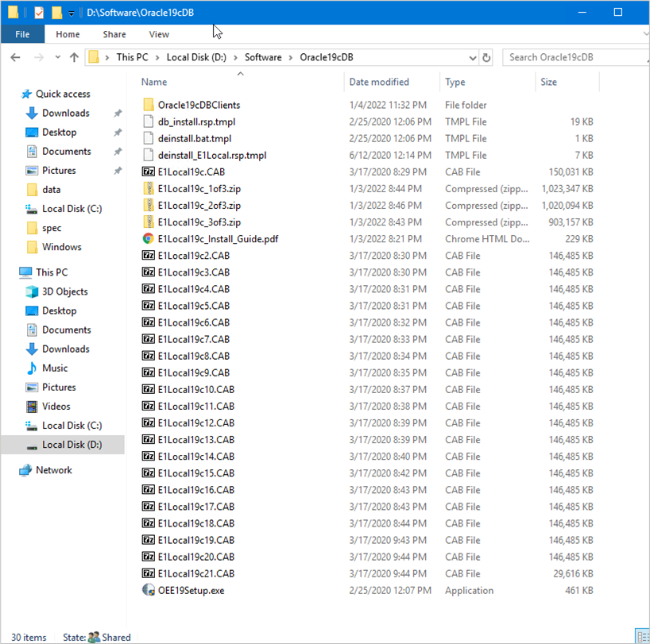Click the Downloads arrow icon under Quick access
Viewport: 650px width, 644px height.
coord(32,113)
